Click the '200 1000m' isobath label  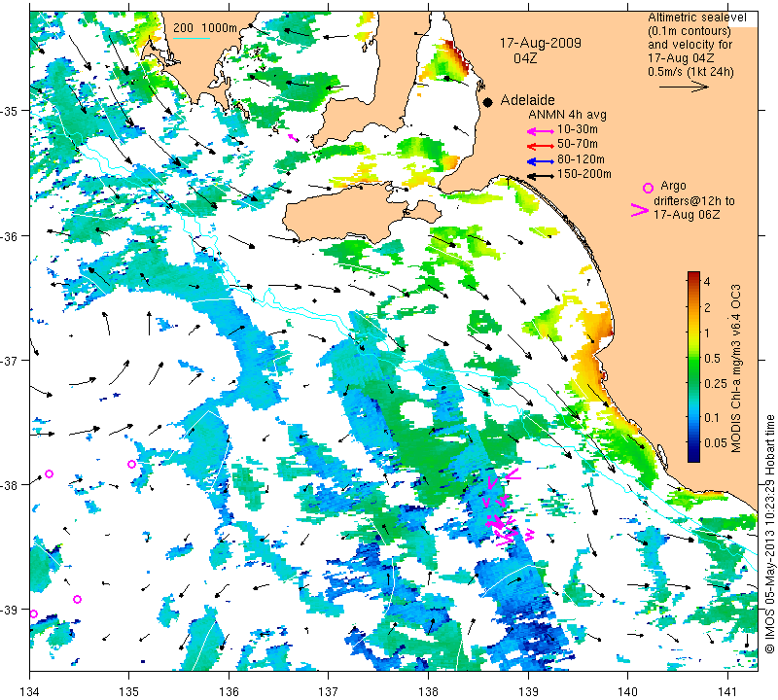click(205, 28)
